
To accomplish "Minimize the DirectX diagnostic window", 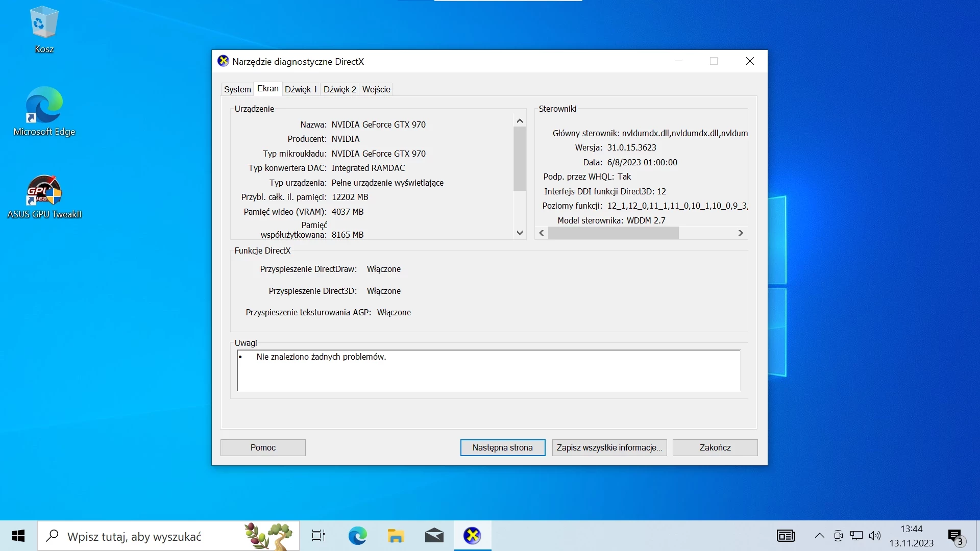I will [x=678, y=61].
